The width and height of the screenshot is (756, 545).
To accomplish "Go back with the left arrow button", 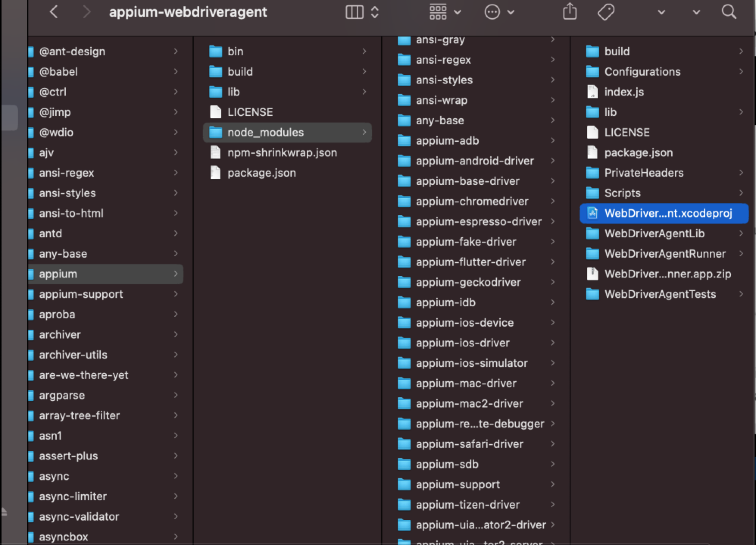I will pos(54,12).
